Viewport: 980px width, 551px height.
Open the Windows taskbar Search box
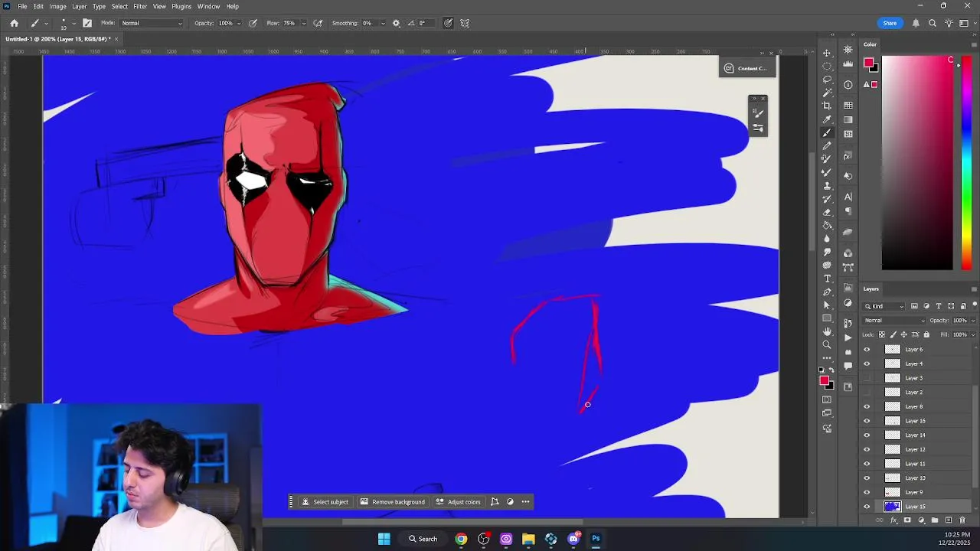click(423, 539)
